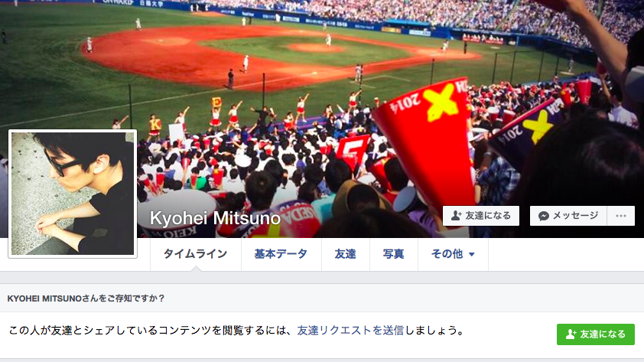Go to the 写真 tab
Viewport: 644px width, 362px height.
[x=393, y=254]
